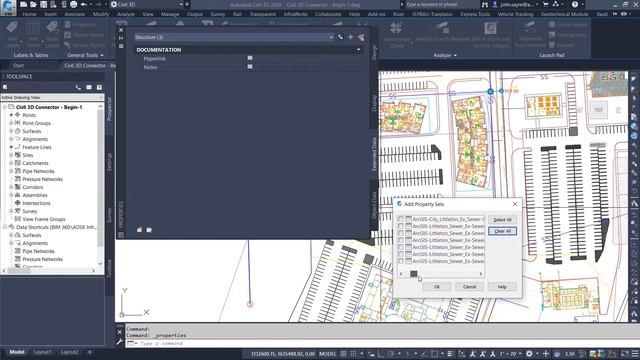Open the Active Drawing View dropdown in Toolspace
The height and width of the screenshot is (360, 640).
coord(52,98)
